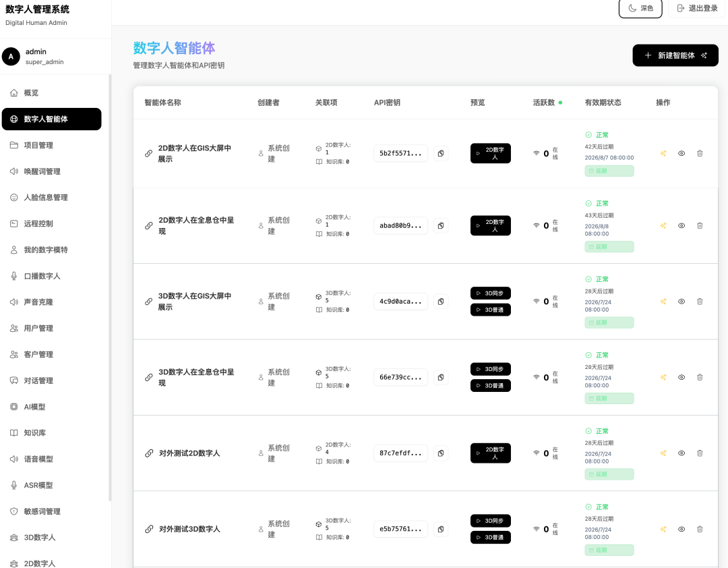Open 项目管理 in sidebar
Image resolution: width=728 pixels, height=568 pixels.
coord(51,146)
